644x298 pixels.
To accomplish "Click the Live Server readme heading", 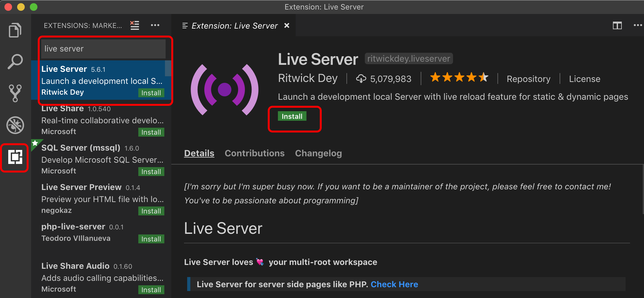I will point(223,228).
